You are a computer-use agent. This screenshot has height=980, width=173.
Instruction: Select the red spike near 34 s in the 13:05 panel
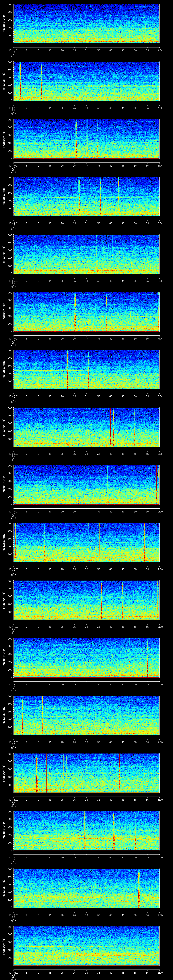pyautogui.click(x=97, y=254)
